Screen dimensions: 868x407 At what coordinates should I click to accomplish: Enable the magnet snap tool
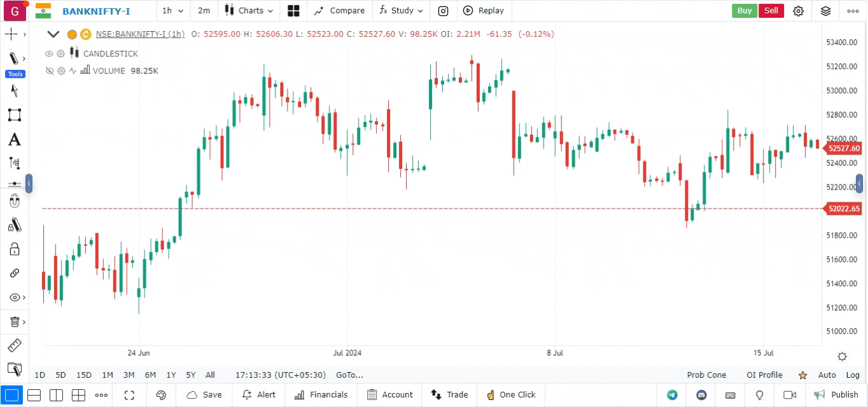pyautogui.click(x=14, y=202)
